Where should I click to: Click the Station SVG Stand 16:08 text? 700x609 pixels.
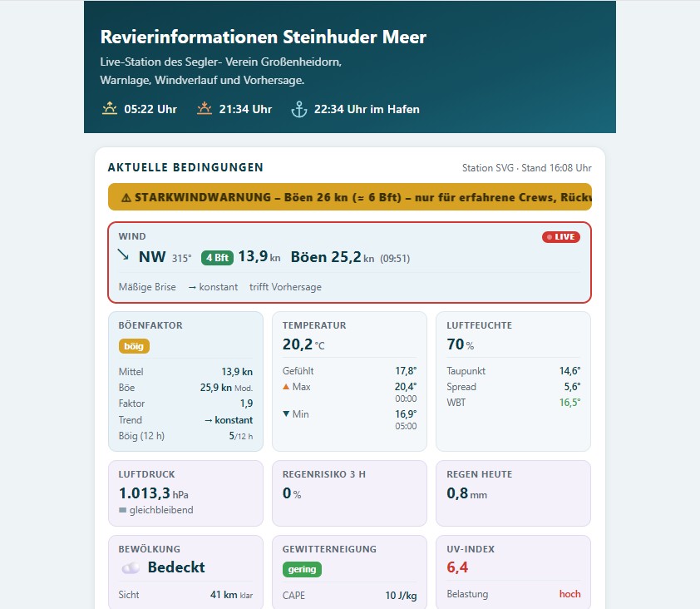pos(527,168)
